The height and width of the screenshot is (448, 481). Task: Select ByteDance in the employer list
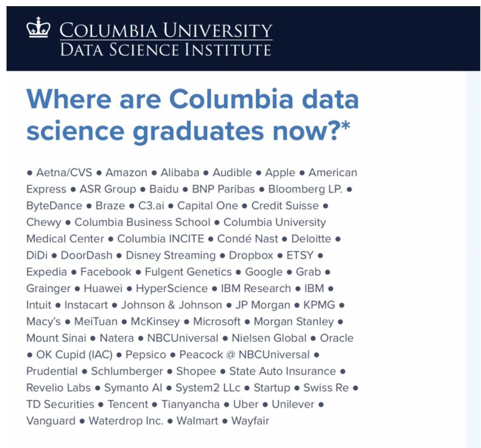tap(54, 206)
